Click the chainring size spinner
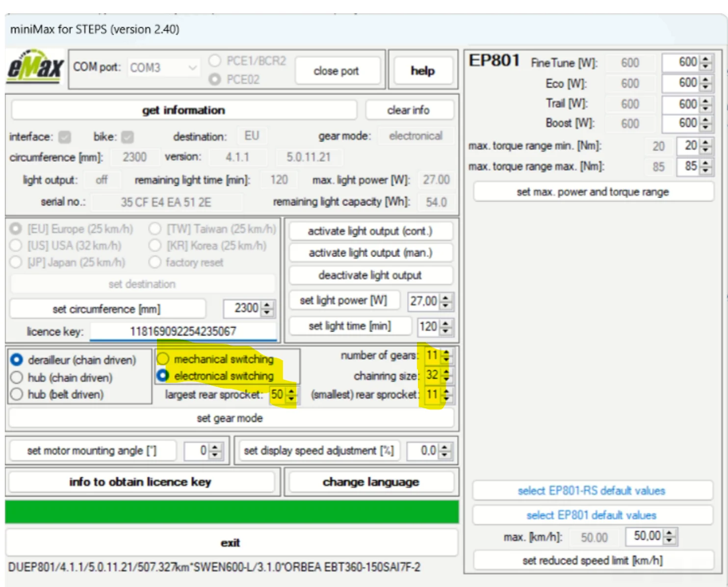 point(438,375)
